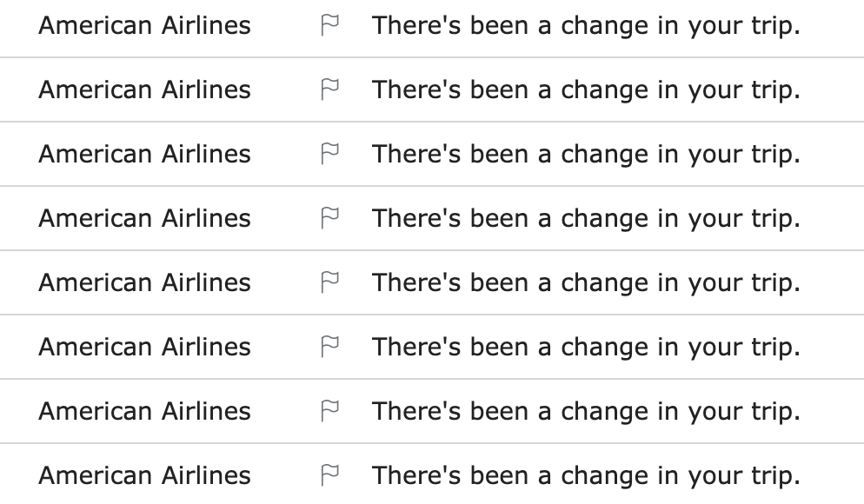Flag the fifth American Airlines message

329,283
